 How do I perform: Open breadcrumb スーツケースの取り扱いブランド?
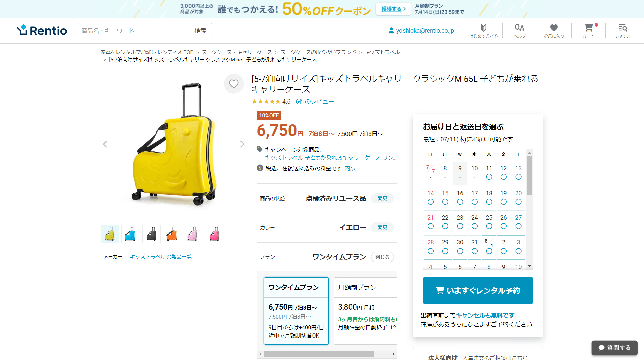coord(318,52)
